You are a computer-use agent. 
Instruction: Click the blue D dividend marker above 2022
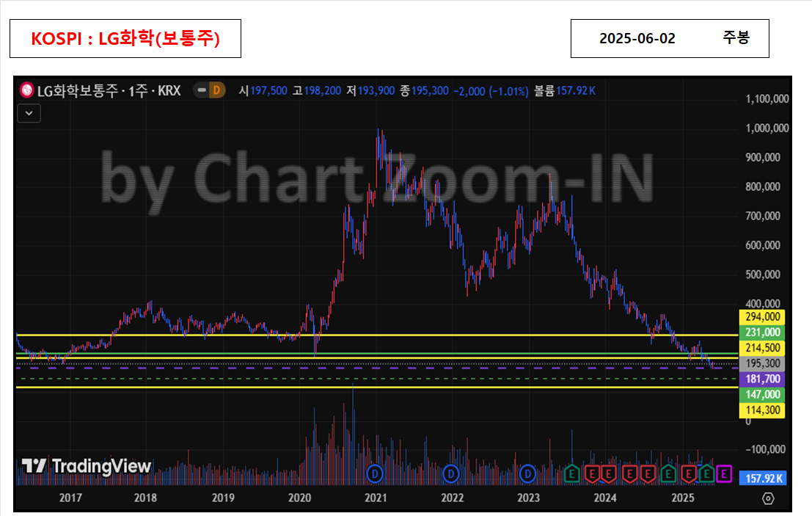point(451,473)
